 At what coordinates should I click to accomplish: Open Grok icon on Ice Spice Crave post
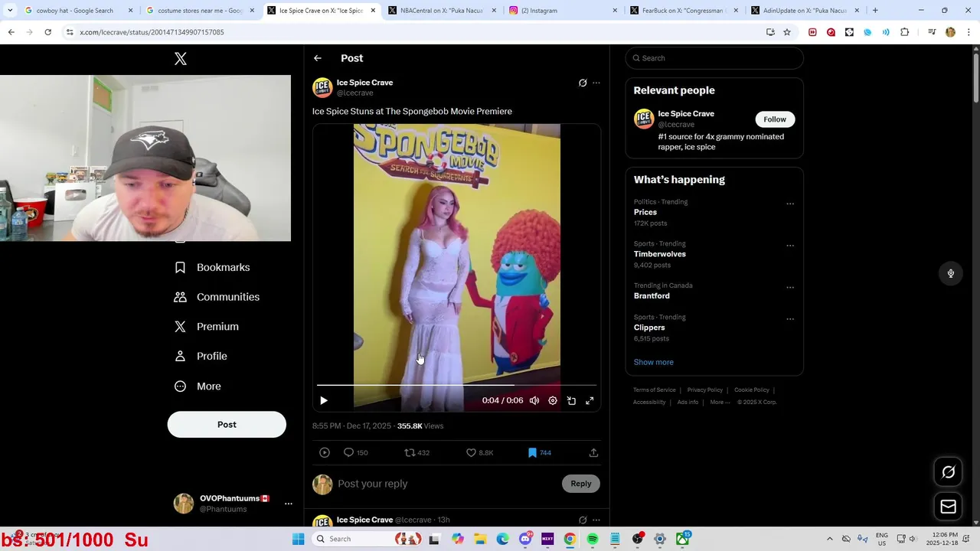coord(583,83)
